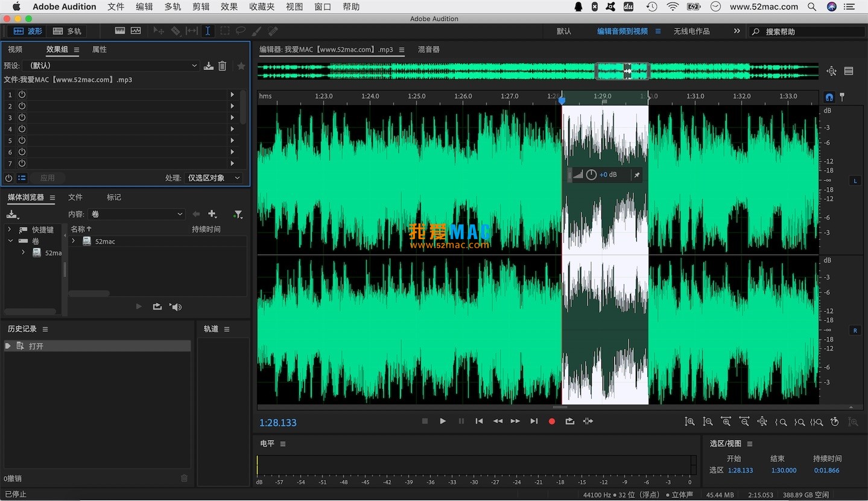Screen dimensions: 868x501
Task: Delete effects preset trash icon
Action: pyautogui.click(x=223, y=66)
